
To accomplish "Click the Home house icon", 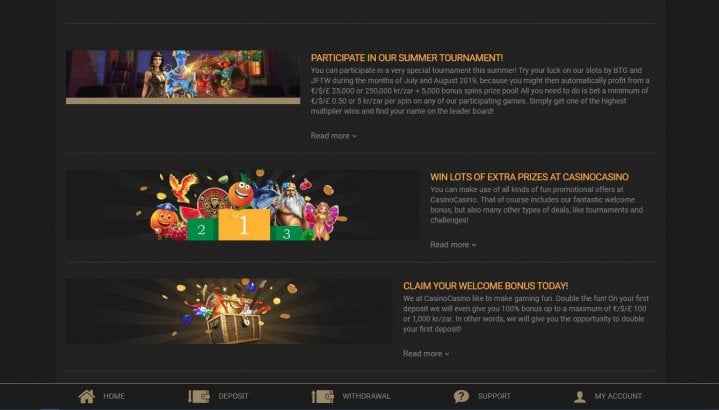I will [87, 396].
